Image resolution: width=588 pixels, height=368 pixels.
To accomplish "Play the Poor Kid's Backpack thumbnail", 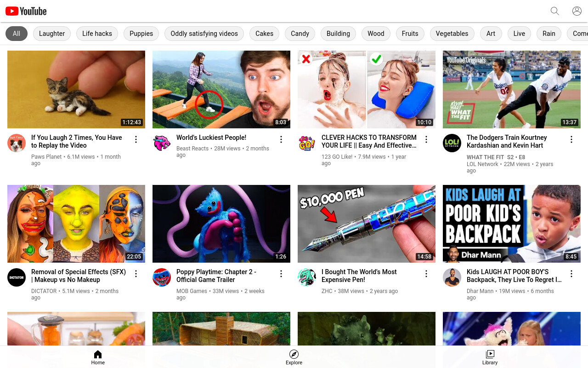I will pyautogui.click(x=512, y=224).
